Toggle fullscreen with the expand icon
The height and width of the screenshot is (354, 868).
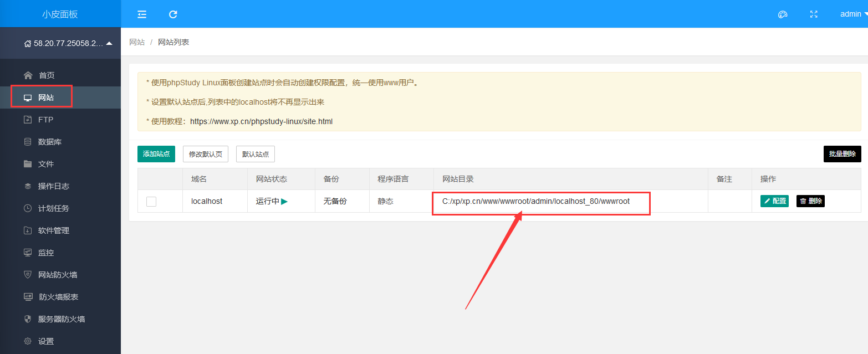point(814,14)
